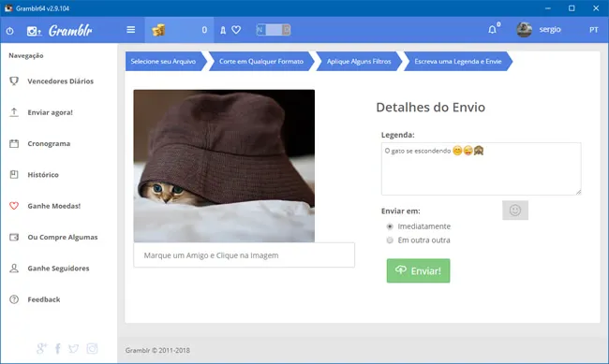
Task: Open the sergio user account menu
Action: click(539, 30)
